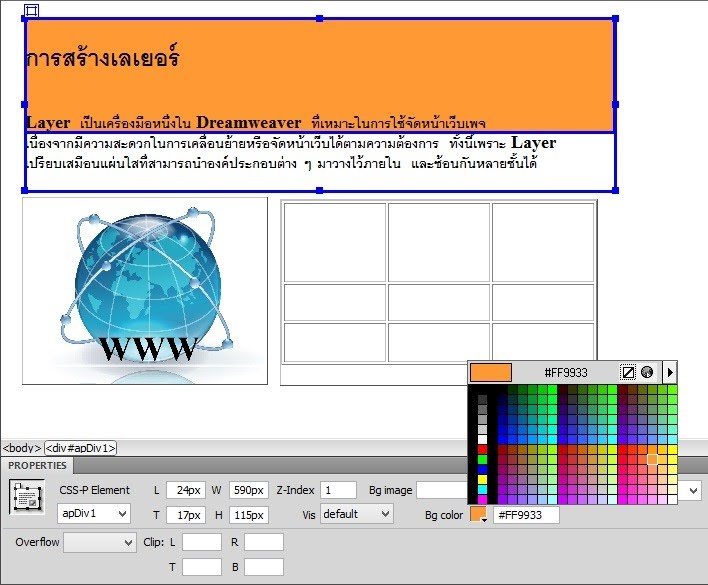Click the Clip R input field

264,542
